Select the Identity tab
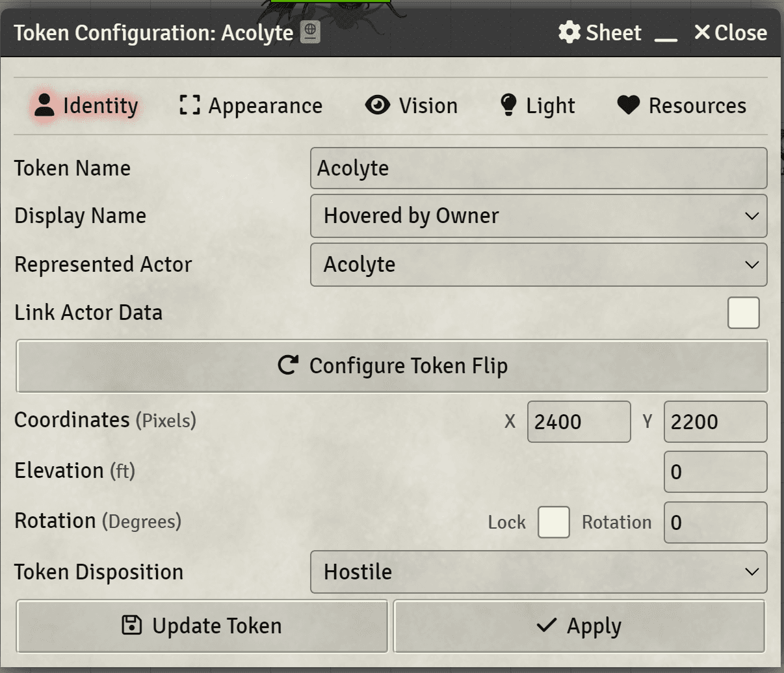The width and height of the screenshot is (784, 673). tap(85, 105)
